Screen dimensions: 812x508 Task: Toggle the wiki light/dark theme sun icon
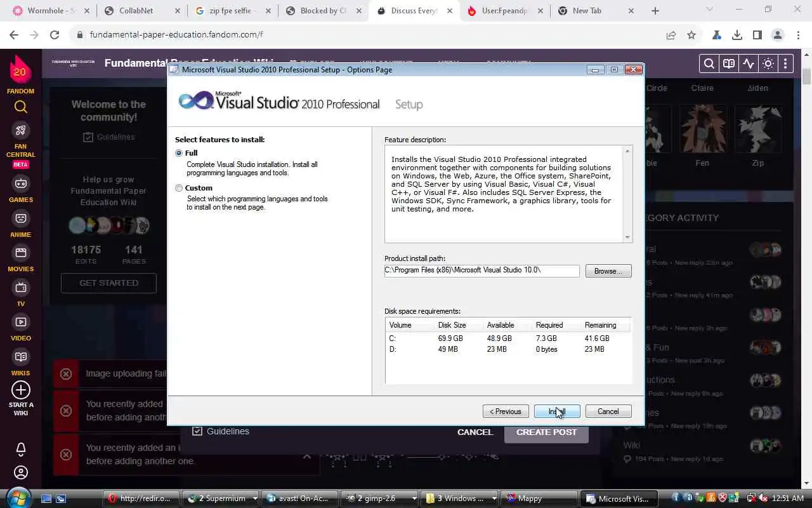coord(768,63)
